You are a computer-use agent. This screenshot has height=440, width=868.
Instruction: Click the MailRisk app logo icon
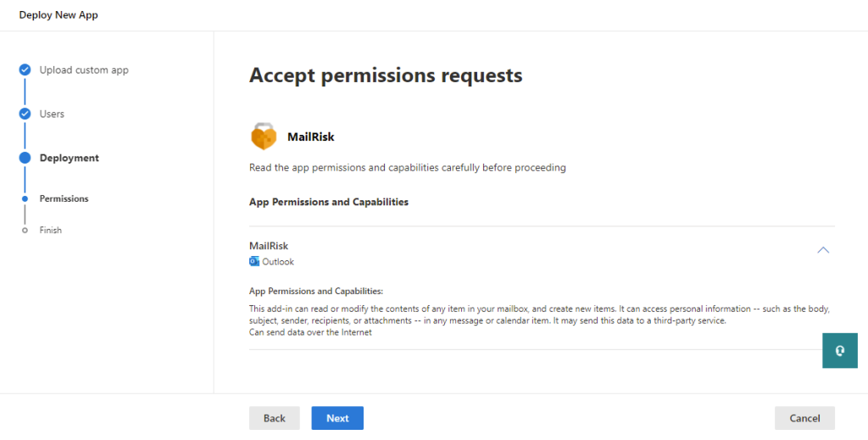pyautogui.click(x=264, y=136)
